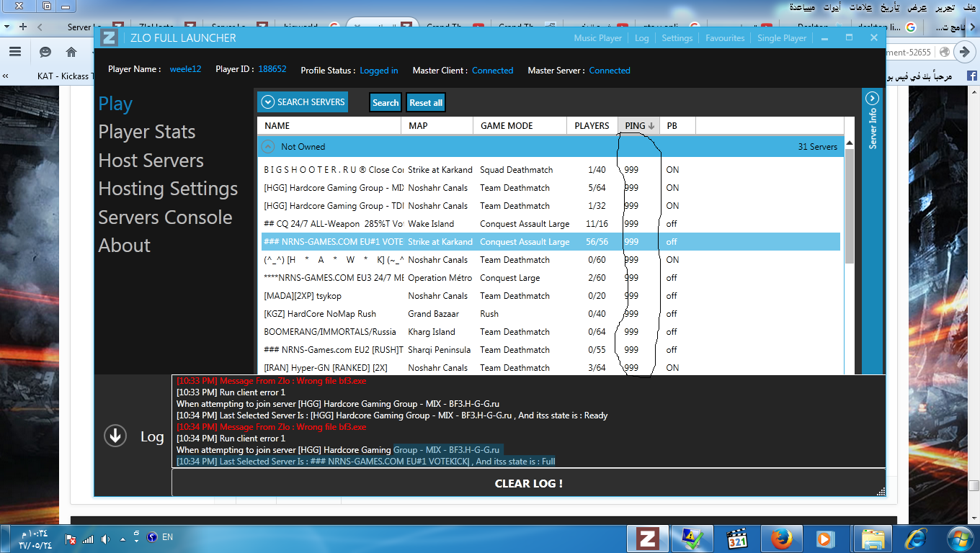
Task: Select the (^_^) [H * A * W * K] server
Action: (549, 260)
